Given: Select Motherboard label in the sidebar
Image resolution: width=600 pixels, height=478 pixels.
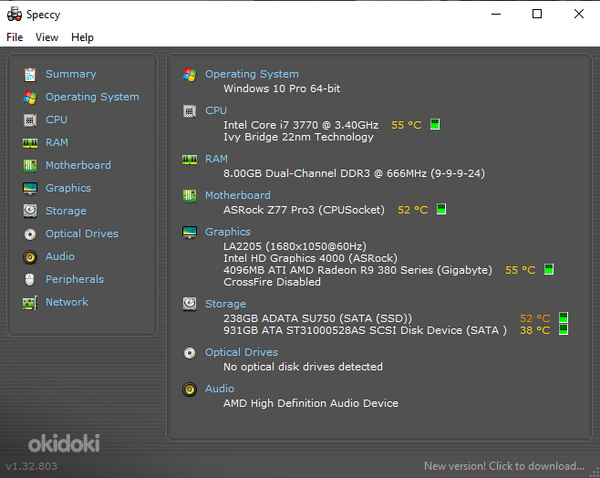Looking at the screenshot, I should tap(78, 165).
